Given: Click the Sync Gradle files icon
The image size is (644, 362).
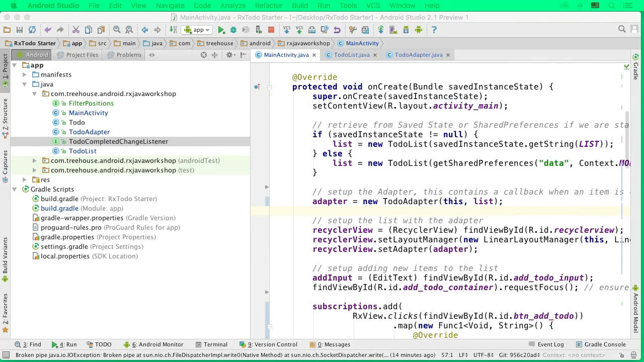Looking at the screenshot, I should pos(381,30).
